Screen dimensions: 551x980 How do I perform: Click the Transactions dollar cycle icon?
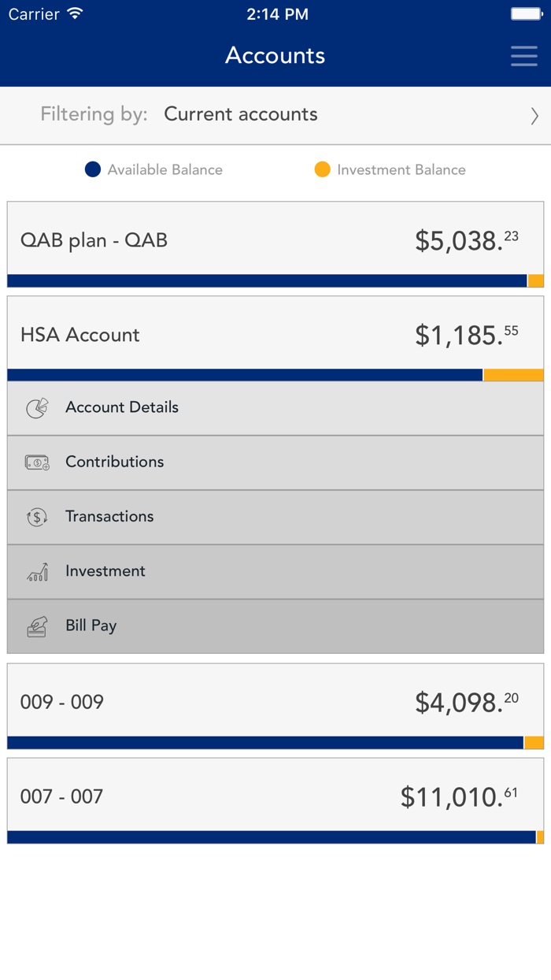pyautogui.click(x=37, y=517)
